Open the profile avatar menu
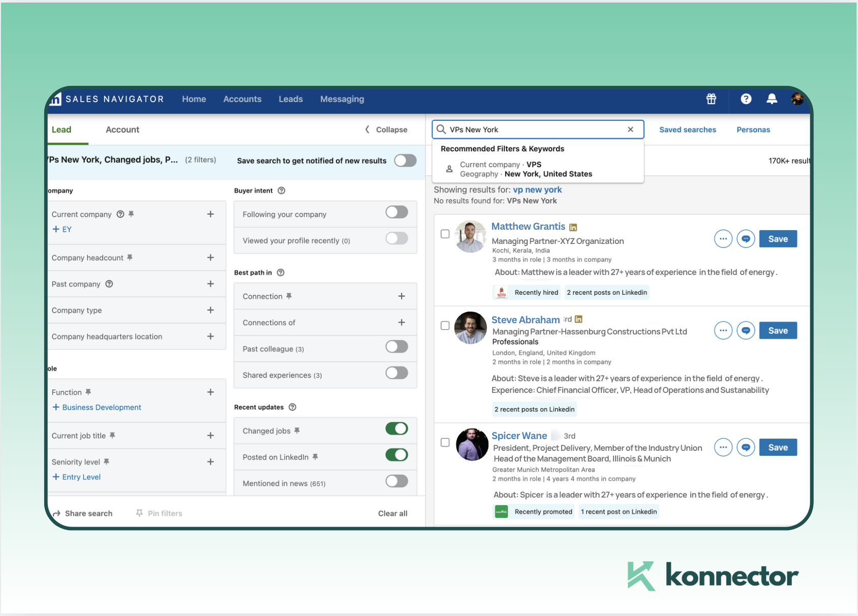Screen dimensions: 858x616 point(798,99)
